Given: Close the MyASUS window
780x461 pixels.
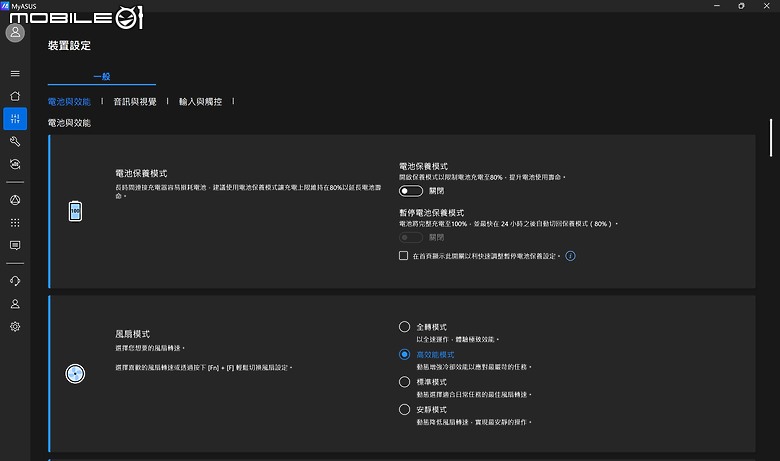Looking at the screenshot, I should [x=767, y=6].
